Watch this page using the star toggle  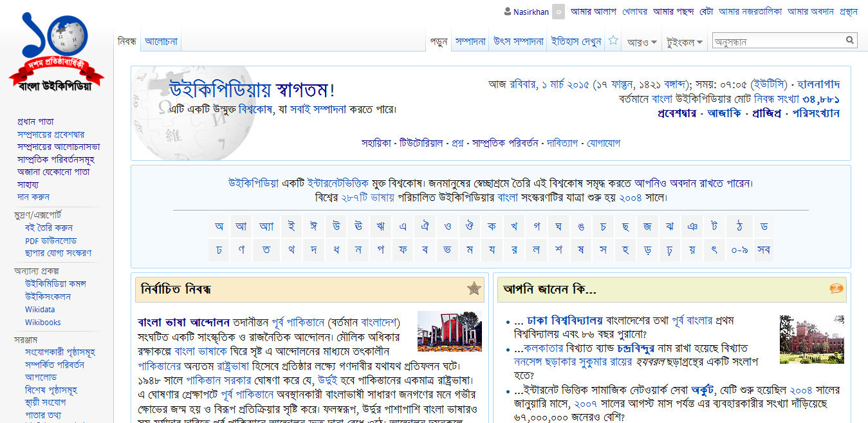(612, 39)
